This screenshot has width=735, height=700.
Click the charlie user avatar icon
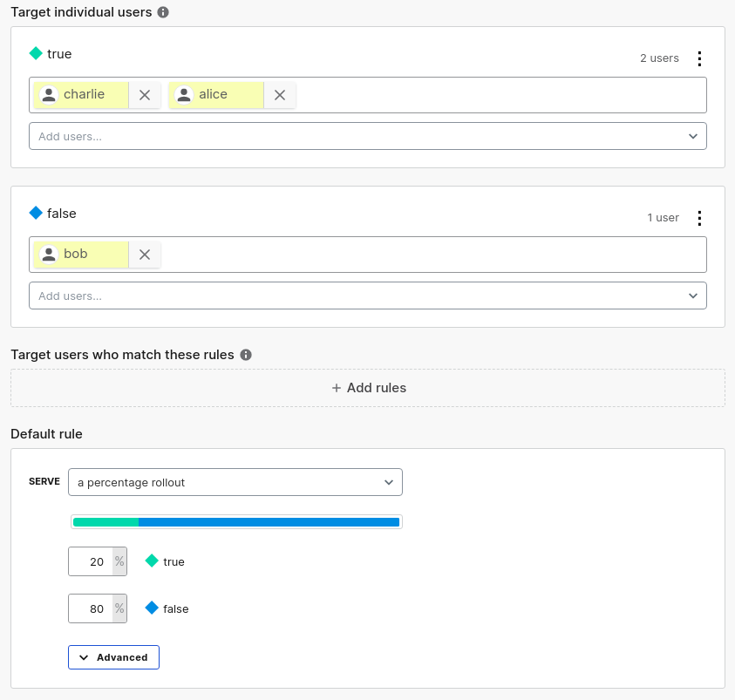[x=49, y=95]
